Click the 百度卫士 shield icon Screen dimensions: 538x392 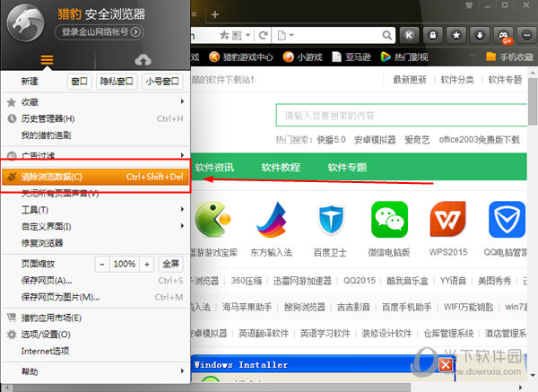(332, 219)
